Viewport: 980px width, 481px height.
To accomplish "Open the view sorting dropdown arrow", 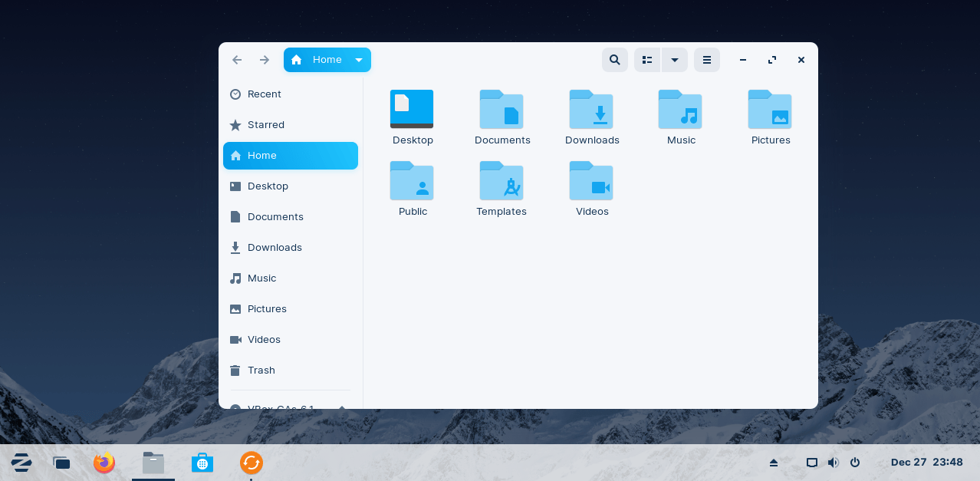I will (x=674, y=59).
